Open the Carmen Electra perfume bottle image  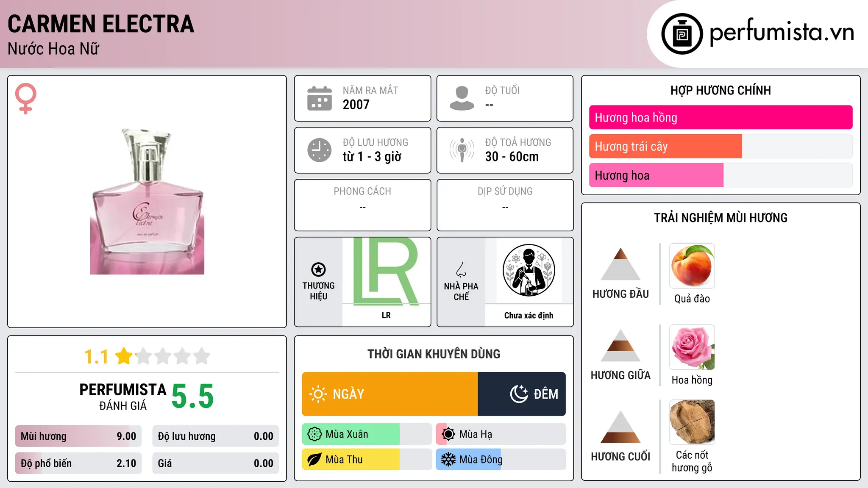pyautogui.click(x=147, y=201)
